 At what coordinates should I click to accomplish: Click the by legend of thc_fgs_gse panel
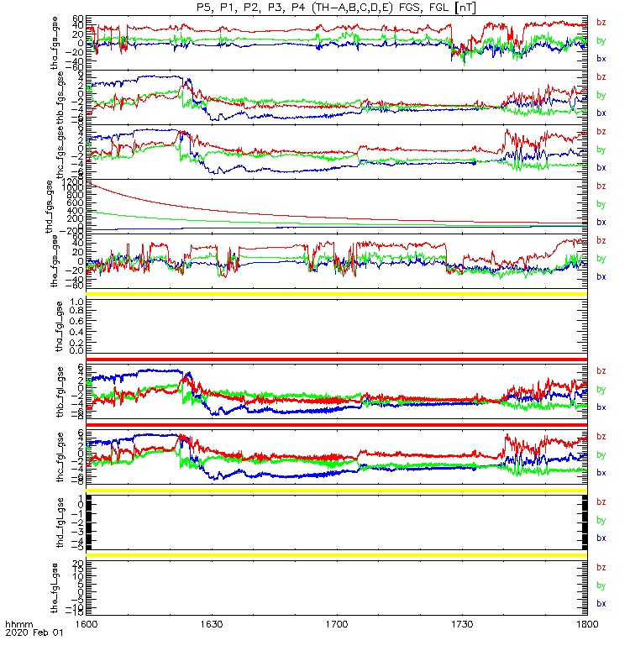(601, 150)
